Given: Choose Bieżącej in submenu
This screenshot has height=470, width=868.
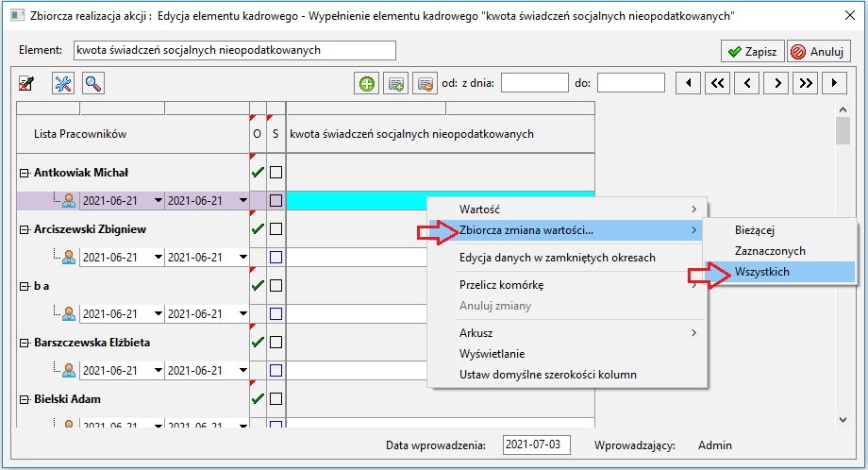Looking at the screenshot, I should click(780, 230).
